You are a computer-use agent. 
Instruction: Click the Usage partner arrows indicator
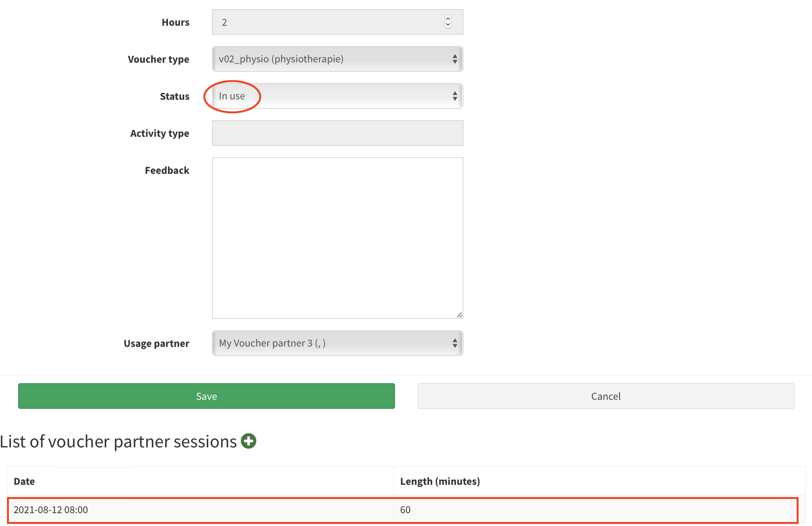point(455,343)
